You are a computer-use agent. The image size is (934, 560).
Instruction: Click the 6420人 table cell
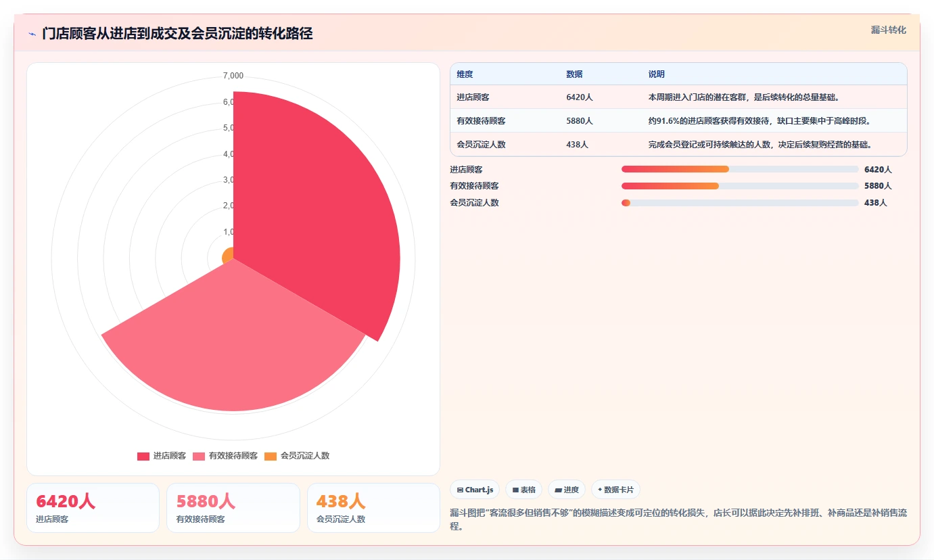click(580, 97)
